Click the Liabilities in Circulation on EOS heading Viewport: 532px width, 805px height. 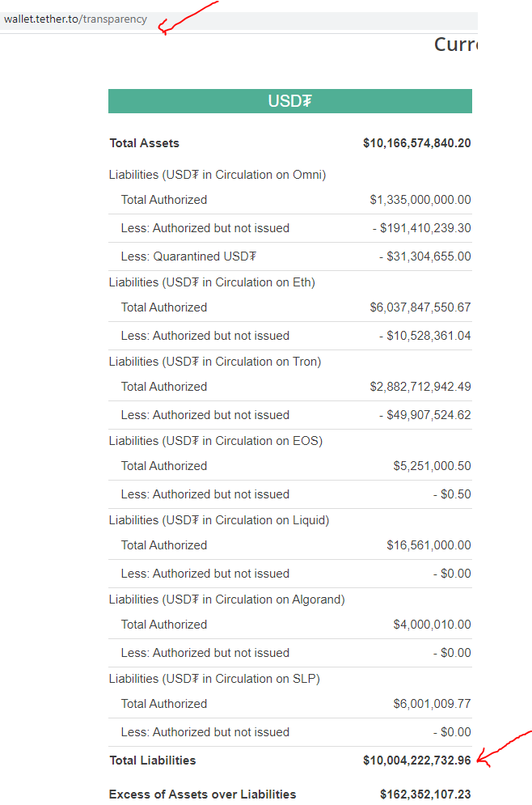click(x=215, y=441)
